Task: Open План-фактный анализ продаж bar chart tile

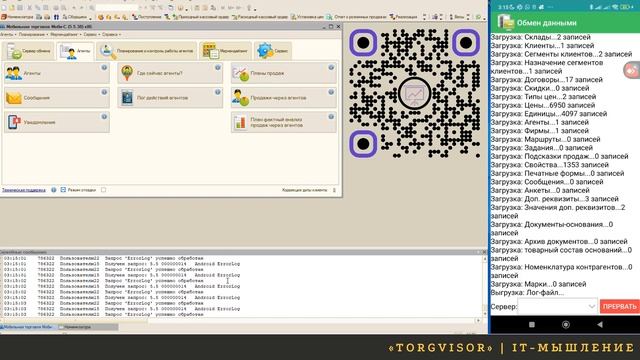Action: [284, 122]
